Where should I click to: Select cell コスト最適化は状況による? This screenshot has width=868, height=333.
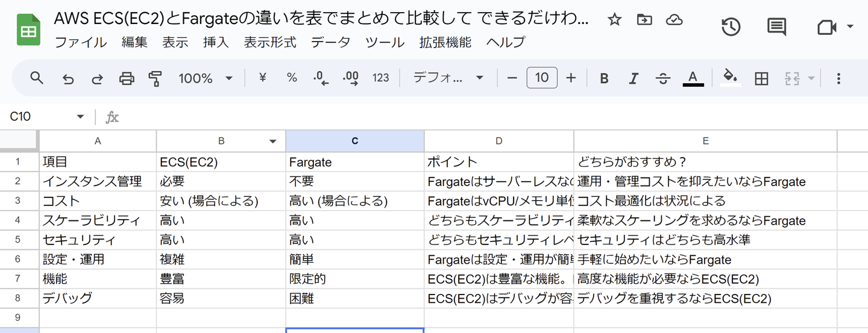[x=705, y=201]
